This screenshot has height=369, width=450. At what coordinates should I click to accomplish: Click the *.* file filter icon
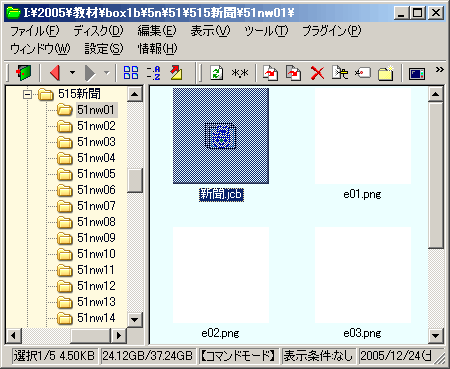[x=240, y=73]
